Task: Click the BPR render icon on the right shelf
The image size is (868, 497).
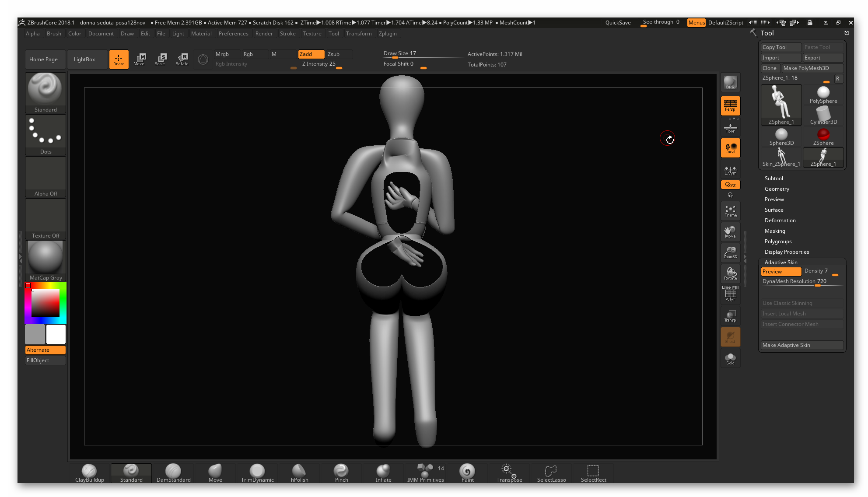Action: tap(730, 81)
